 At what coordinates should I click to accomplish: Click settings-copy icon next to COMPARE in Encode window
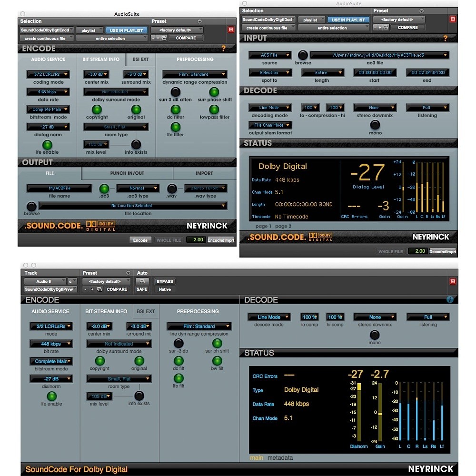coord(164,38)
